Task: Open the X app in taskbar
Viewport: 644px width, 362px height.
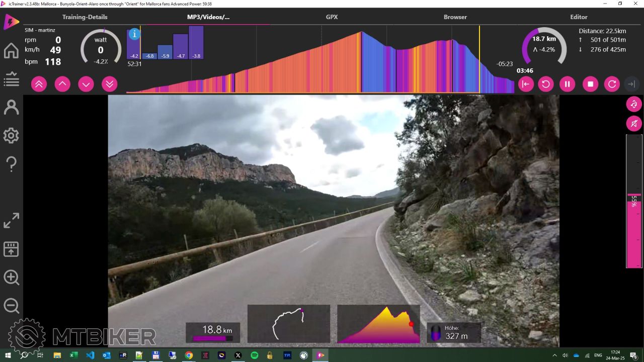Action: tap(238, 355)
